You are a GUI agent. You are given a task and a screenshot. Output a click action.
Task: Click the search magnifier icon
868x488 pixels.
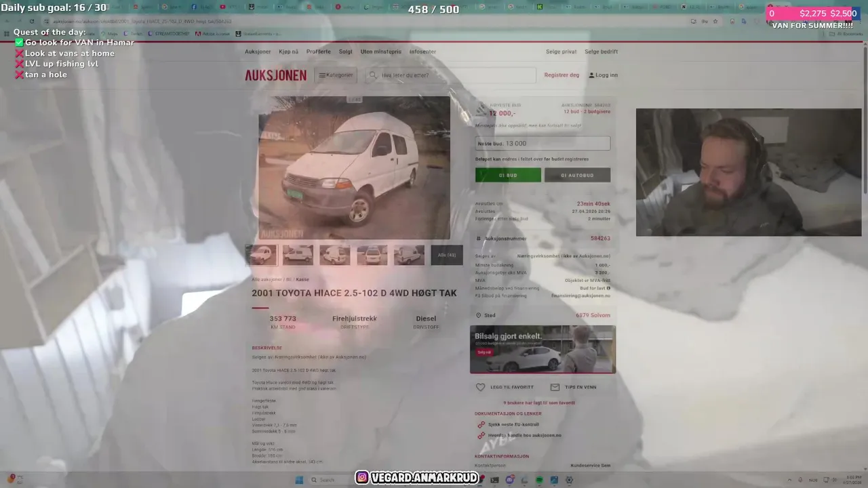(x=372, y=75)
